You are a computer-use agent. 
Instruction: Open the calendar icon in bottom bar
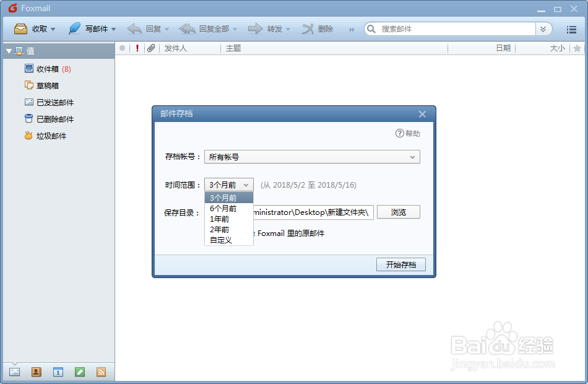(58, 372)
